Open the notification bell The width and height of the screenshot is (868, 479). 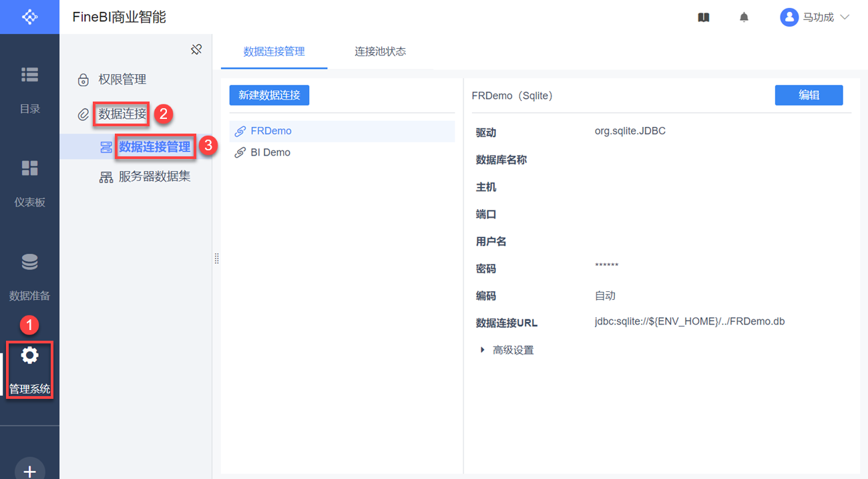(x=744, y=17)
